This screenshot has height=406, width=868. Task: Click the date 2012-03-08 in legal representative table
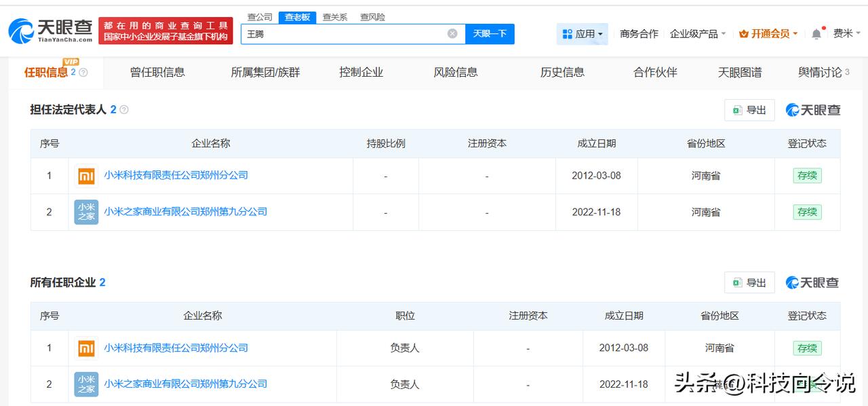(596, 175)
